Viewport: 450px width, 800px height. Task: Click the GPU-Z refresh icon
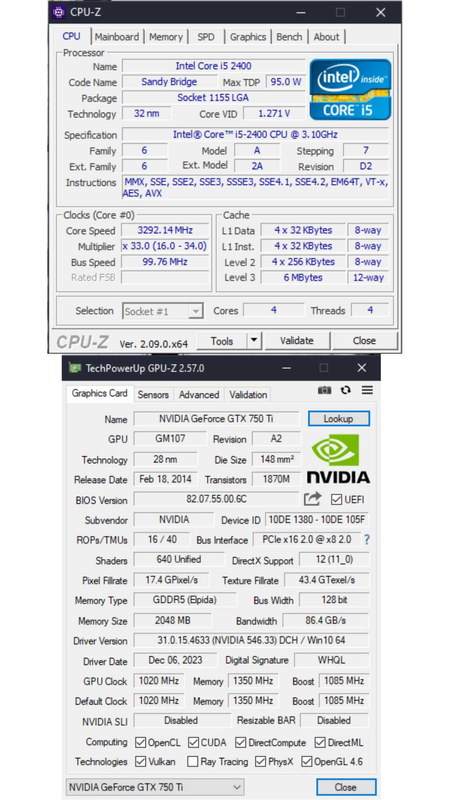[345, 390]
